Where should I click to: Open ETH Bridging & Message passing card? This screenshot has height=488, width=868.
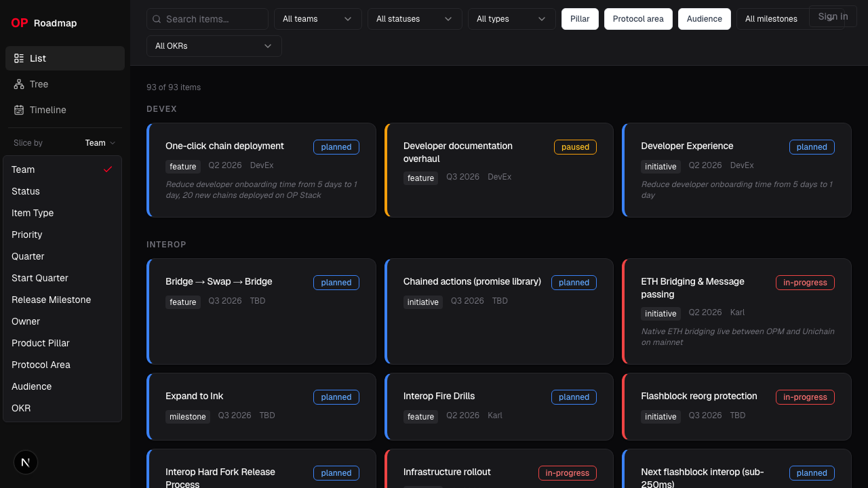tap(736, 312)
